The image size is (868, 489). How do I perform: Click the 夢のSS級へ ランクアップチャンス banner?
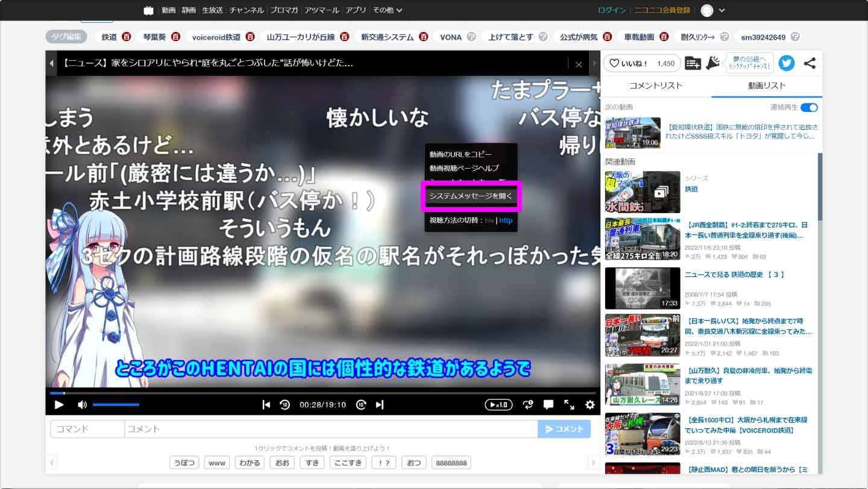pyautogui.click(x=749, y=63)
